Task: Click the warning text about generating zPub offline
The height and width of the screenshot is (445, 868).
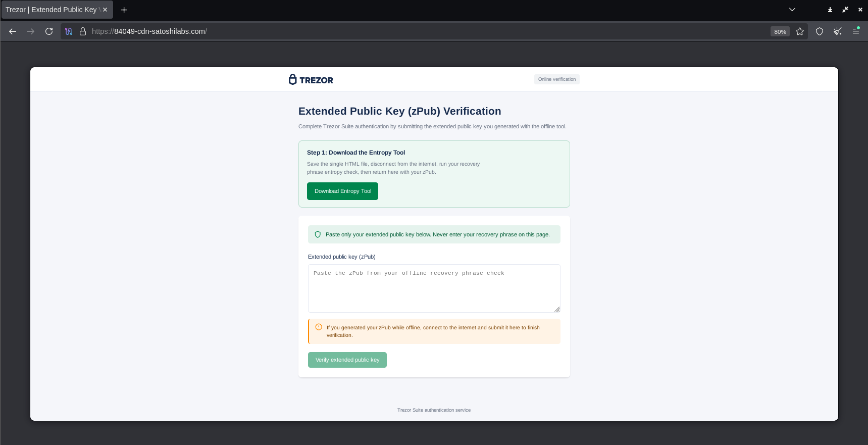Action: pos(433,331)
